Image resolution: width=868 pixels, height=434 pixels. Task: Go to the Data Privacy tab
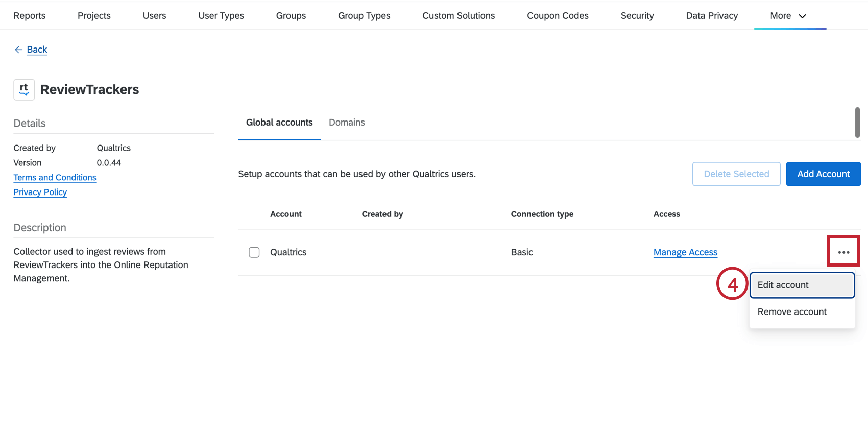[712, 16]
